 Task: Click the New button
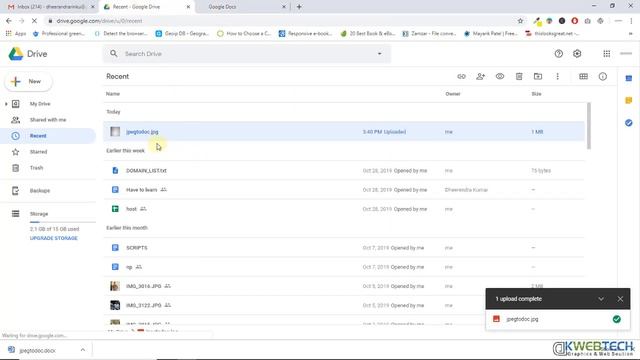pos(28,82)
